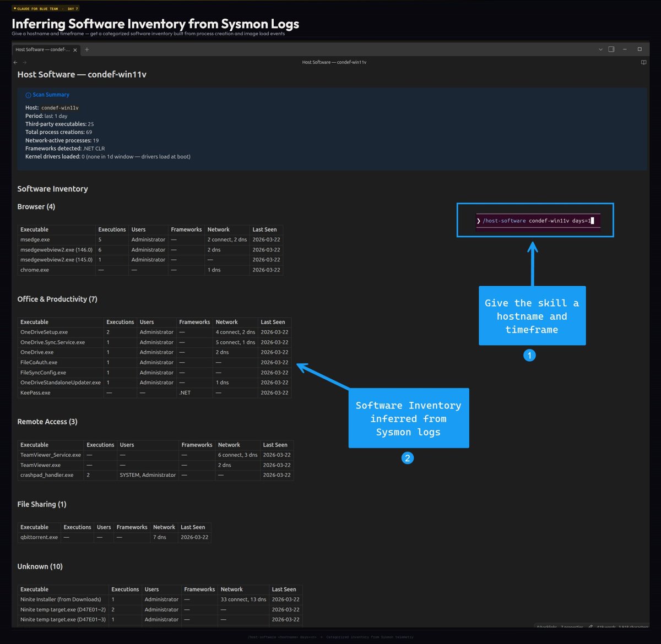Click the File Sharing (1) heading

(x=41, y=504)
